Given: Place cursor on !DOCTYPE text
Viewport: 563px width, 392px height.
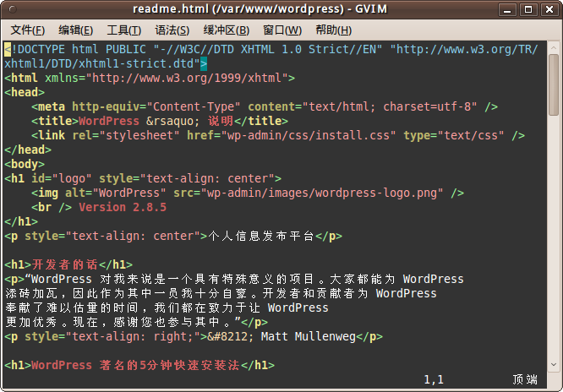Looking at the screenshot, I should point(38,49).
